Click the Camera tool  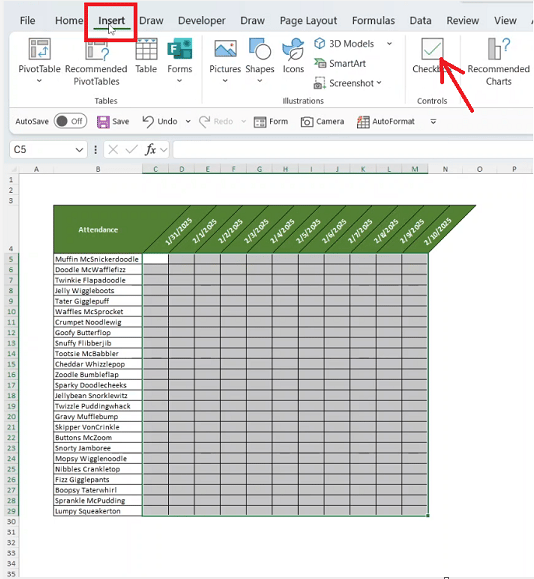point(322,121)
